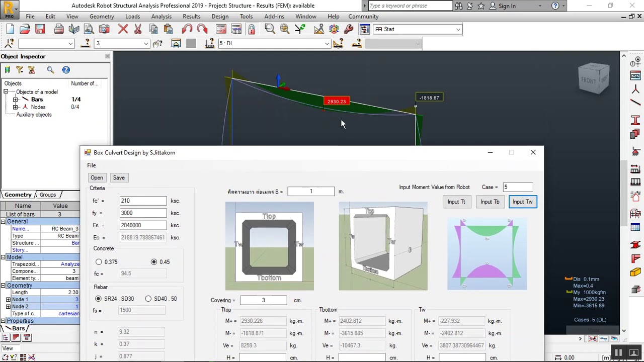Image resolution: width=644 pixels, height=362 pixels.
Task: Open Job Preferences wrench icon
Action: pyautogui.click(x=348, y=29)
